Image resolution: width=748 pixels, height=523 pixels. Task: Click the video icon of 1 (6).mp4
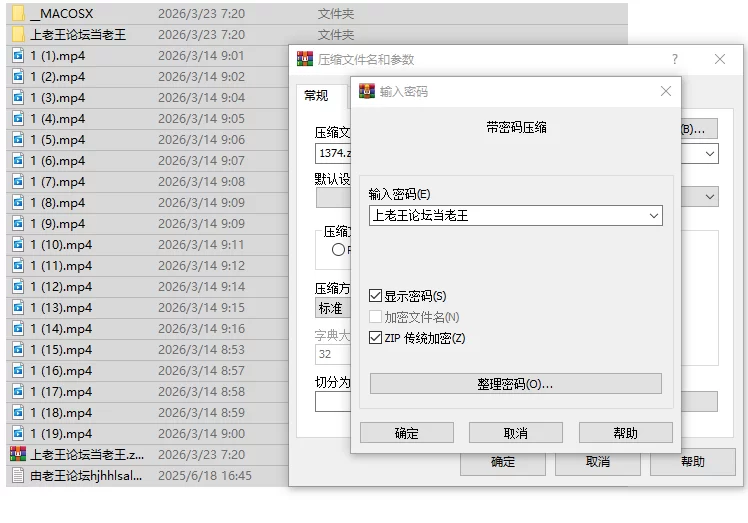coord(18,160)
